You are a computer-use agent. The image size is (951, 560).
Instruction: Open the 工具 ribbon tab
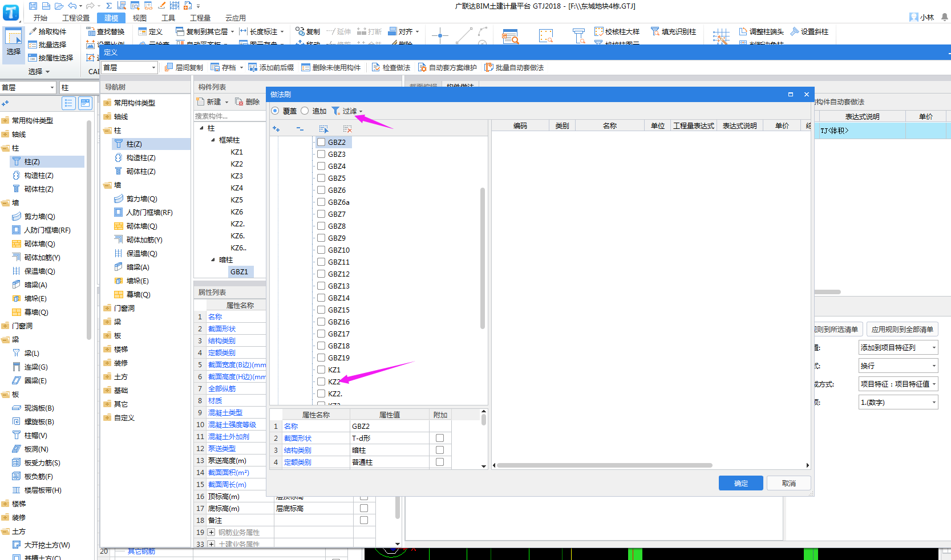[168, 18]
